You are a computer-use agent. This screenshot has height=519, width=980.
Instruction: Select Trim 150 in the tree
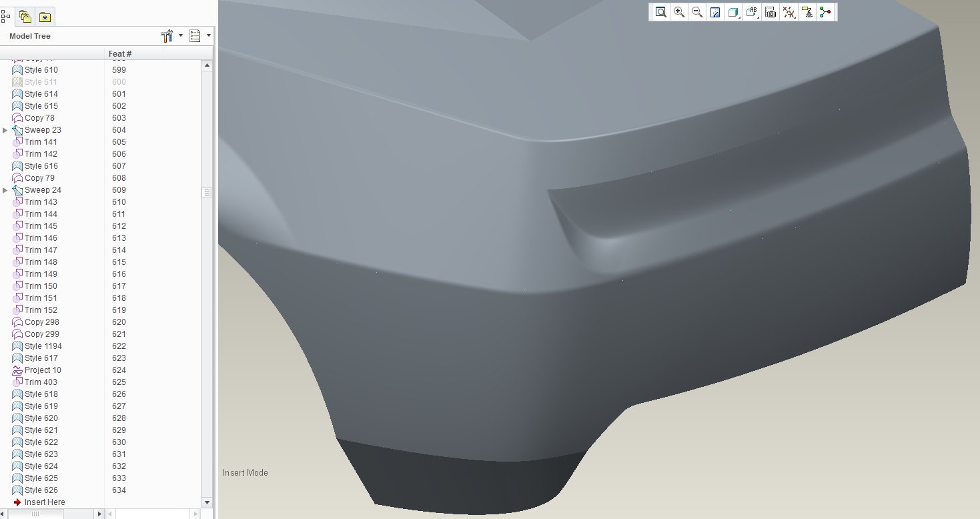[x=41, y=286]
